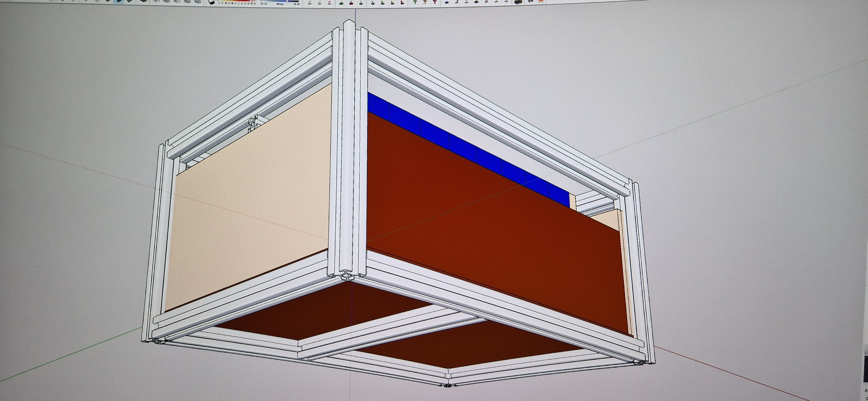Click the yellow funnel toolbar icon
868x401 pixels.
pyautogui.click(x=425, y=2)
